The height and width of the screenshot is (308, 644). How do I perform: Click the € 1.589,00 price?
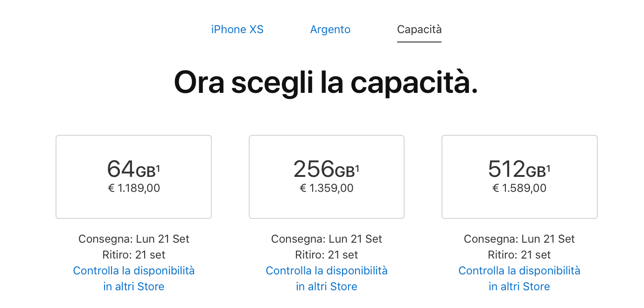pyautogui.click(x=519, y=188)
